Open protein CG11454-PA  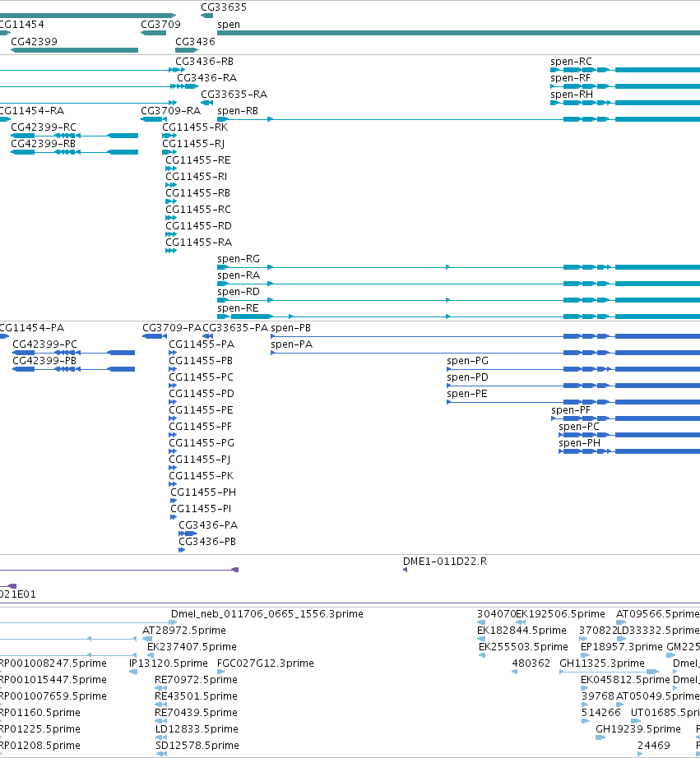tap(32, 328)
